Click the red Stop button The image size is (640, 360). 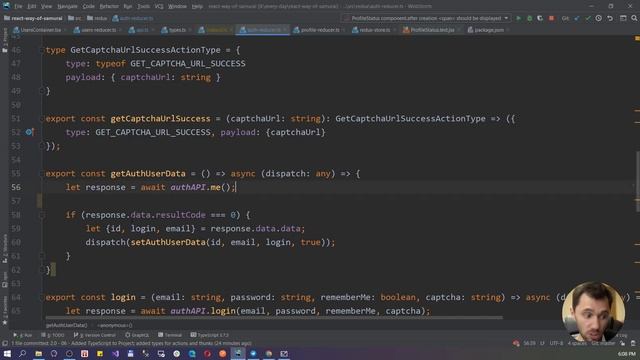[x=551, y=18]
